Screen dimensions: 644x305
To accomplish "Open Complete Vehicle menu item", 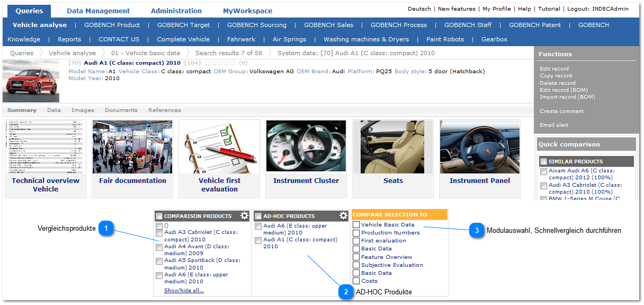I will pyautogui.click(x=183, y=39).
